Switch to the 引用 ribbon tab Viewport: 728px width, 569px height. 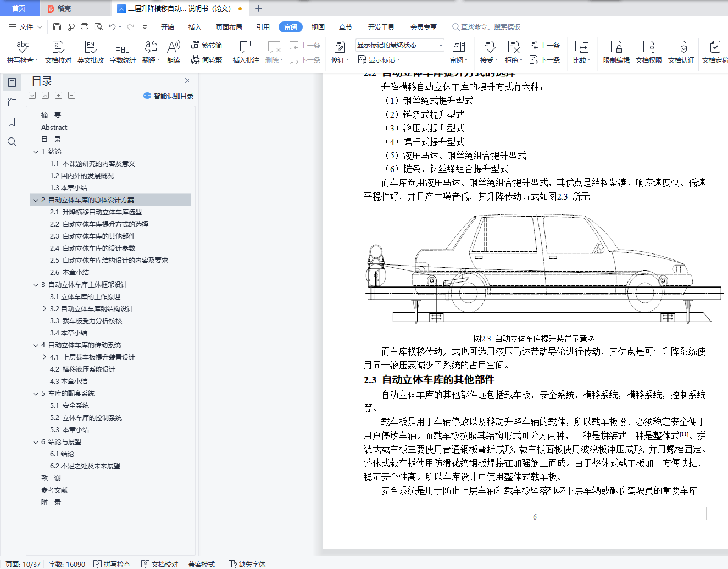[x=263, y=27]
